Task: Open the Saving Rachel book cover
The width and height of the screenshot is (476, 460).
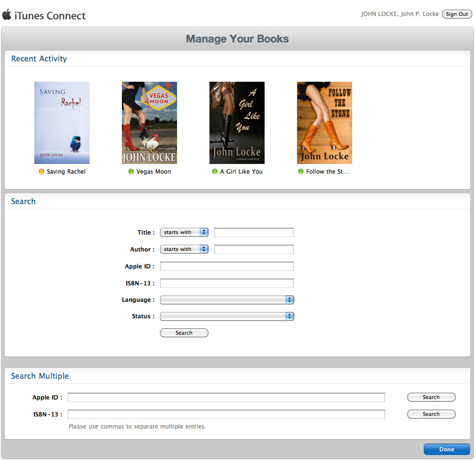Action: click(x=62, y=123)
